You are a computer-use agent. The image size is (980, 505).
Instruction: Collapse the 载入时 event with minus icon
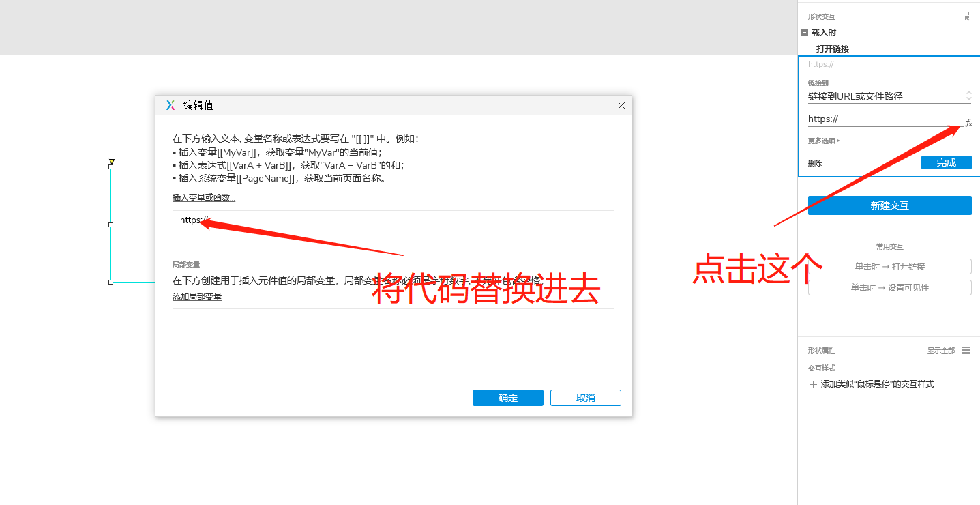point(804,32)
